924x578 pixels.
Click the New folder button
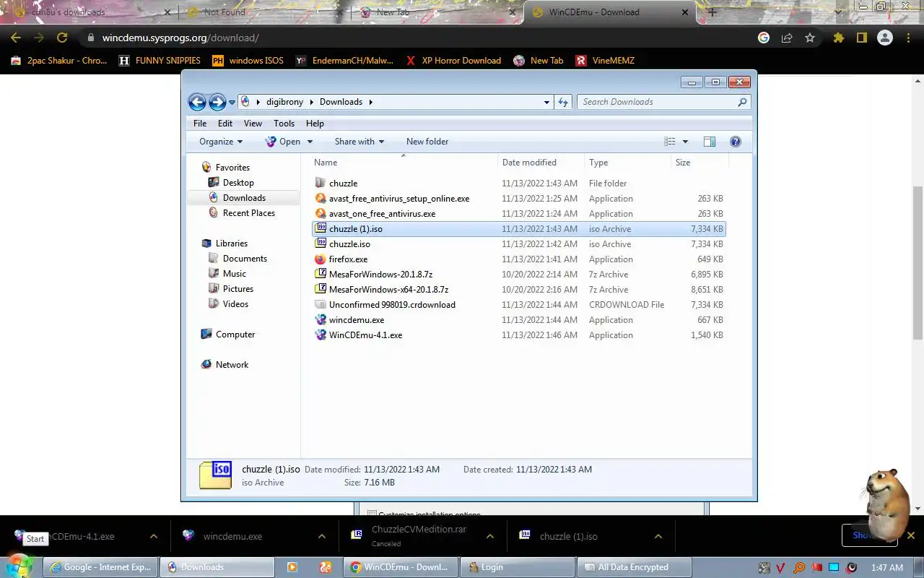[427, 142]
